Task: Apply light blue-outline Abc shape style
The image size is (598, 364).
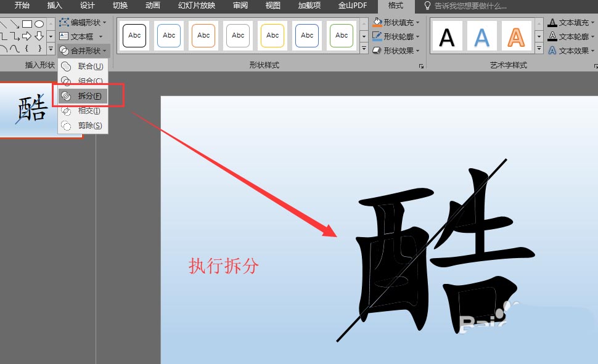Action: pyautogui.click(x=169, y=36)
